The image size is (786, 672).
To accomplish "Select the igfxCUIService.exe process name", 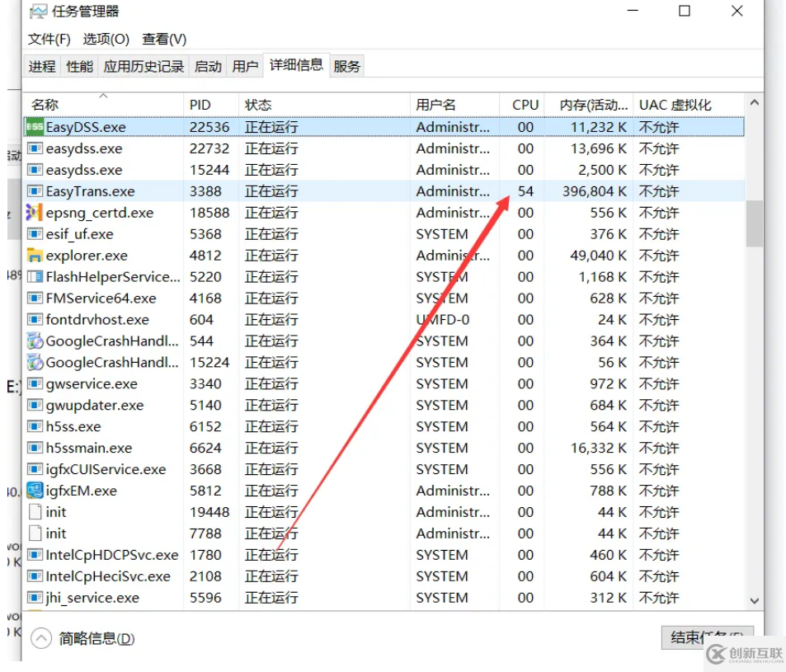I will (106, 469).
